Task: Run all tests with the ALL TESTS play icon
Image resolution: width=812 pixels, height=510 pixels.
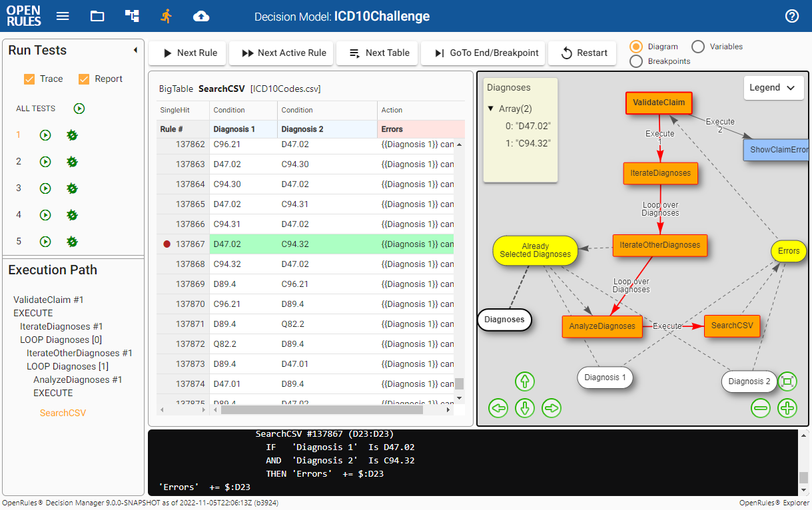Action: pyautogui.click(x=79, y=109)
